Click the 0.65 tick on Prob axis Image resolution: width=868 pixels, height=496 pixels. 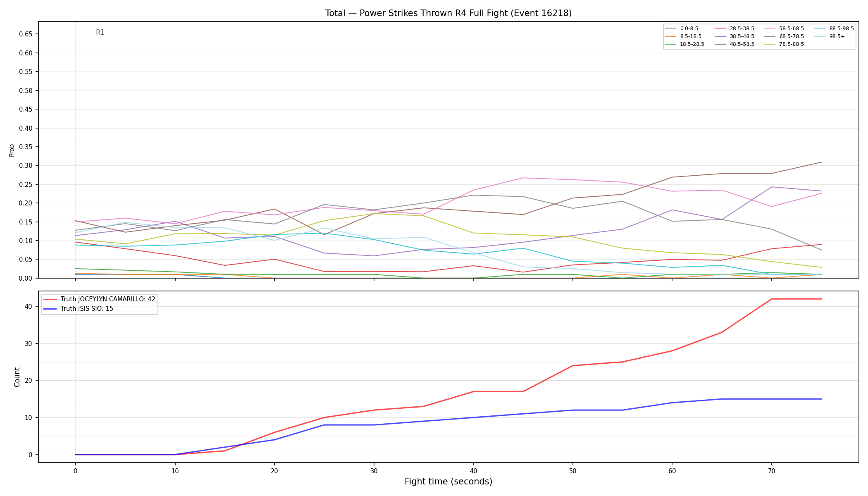click(x=26, y=34)
